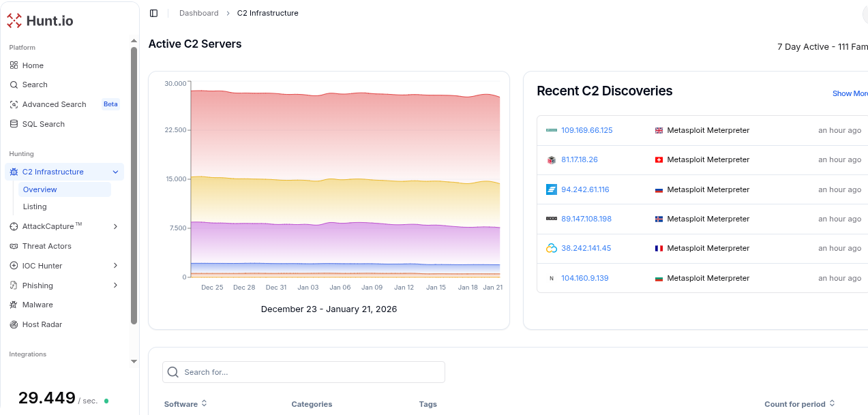Click Dashboard in the breadcrumb
Viewport: 868px width, 415px height.
pos(198,13)
